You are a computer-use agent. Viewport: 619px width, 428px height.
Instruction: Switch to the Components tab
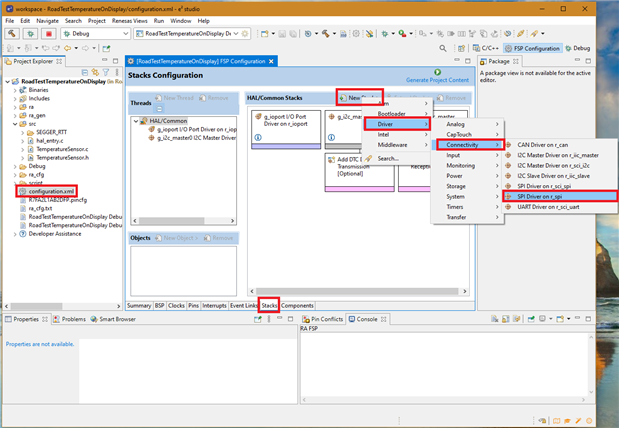(x=297, y=305)
